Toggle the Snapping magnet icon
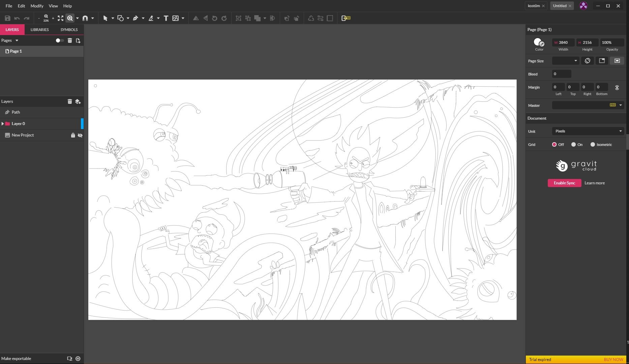629x364 pixels. [x=85, y=18]
